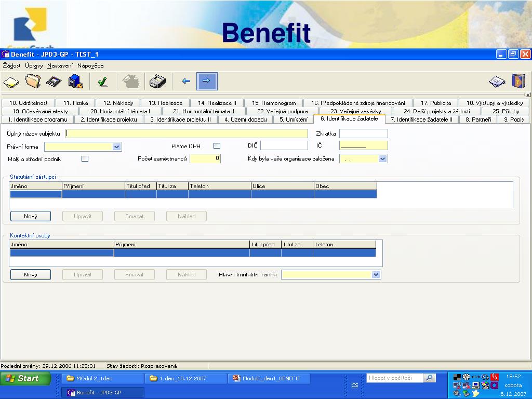Switch to the 8. Partneři tab
The image size is (532, 399).
(478, 119)
